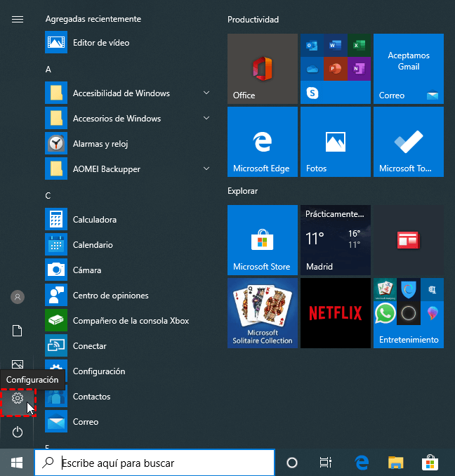Open the Office tile
This screenshot has height=476, width=455.
(x=263, y=69)
